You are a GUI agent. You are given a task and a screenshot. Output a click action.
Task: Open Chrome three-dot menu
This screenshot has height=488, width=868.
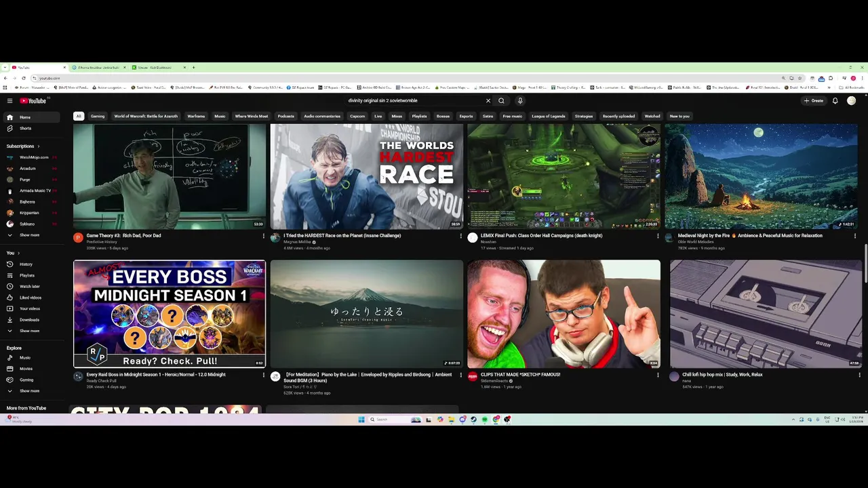click(863, 78)
